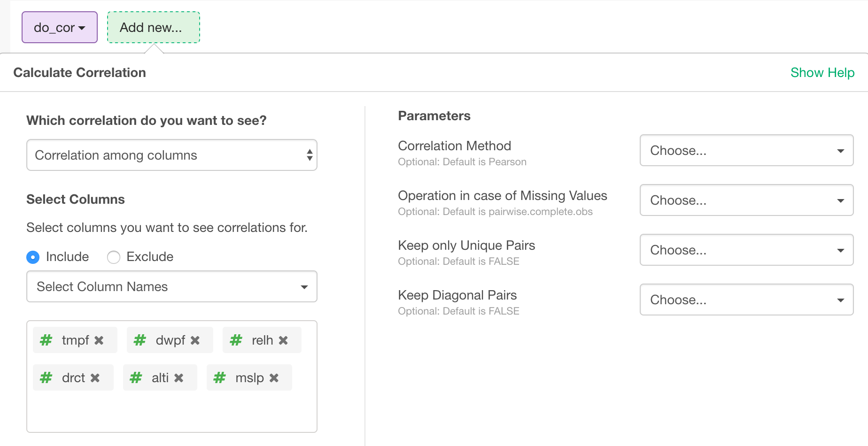
Task: Open the Keep only Unique Pairs dropdown
Action: 746,250
